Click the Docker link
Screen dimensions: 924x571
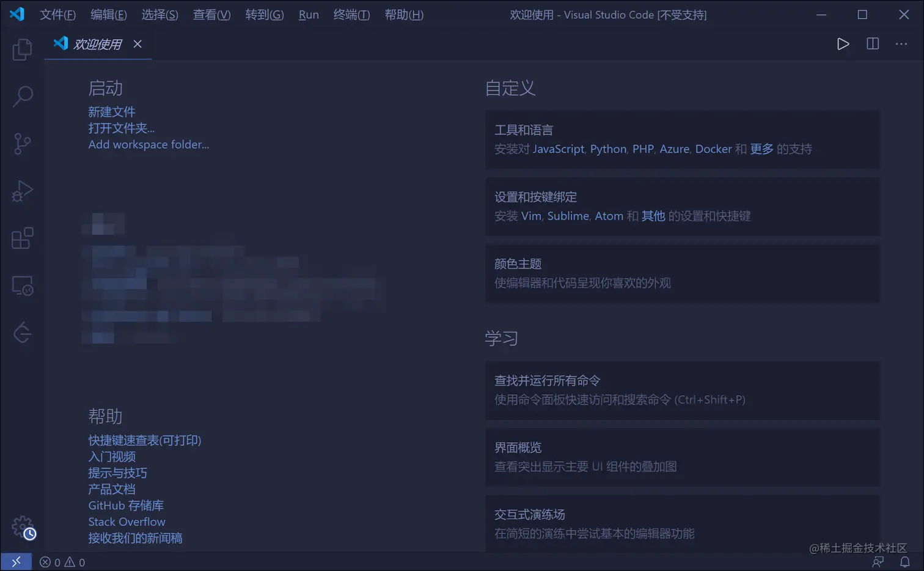713,149
